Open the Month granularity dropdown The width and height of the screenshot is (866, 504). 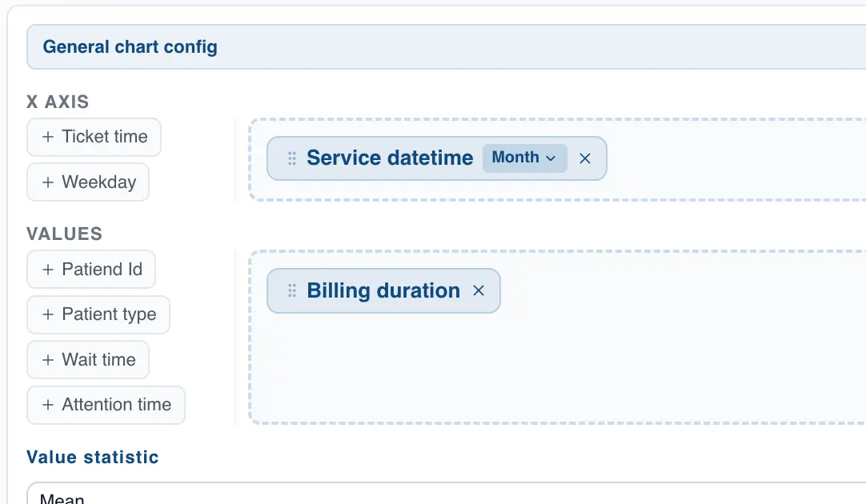click(x=524, y=158)
